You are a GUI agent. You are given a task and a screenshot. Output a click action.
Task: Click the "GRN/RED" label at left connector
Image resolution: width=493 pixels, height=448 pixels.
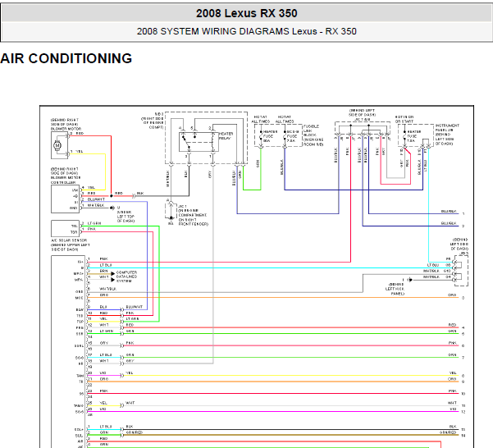click(x=135, y=432)
